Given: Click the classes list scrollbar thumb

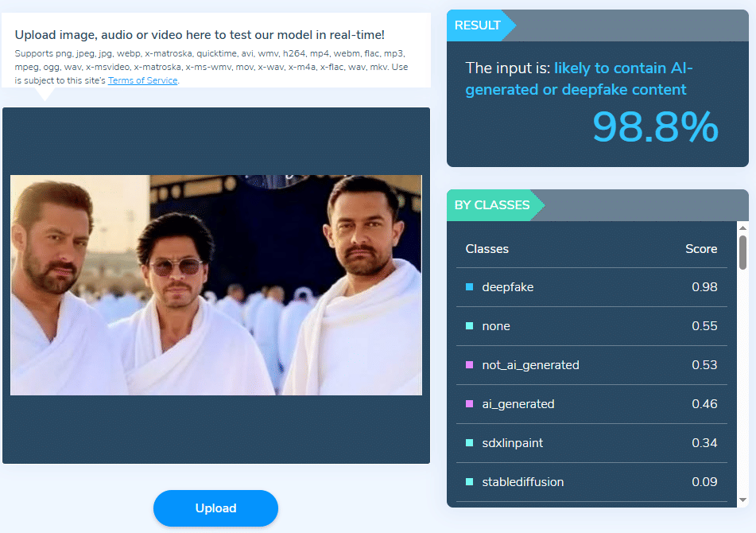Looking at the screenshot, I should (742, 252).
